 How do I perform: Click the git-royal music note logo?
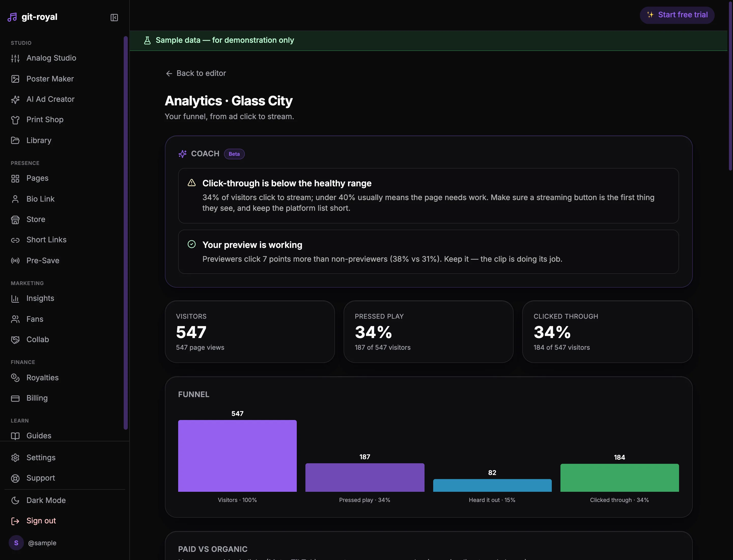coord(12,17)
